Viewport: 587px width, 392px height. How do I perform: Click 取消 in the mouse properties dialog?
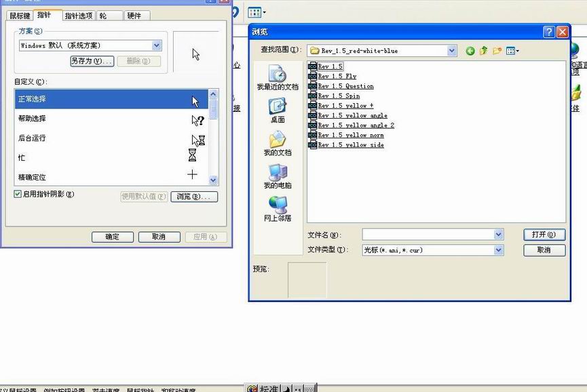point(159,237)
